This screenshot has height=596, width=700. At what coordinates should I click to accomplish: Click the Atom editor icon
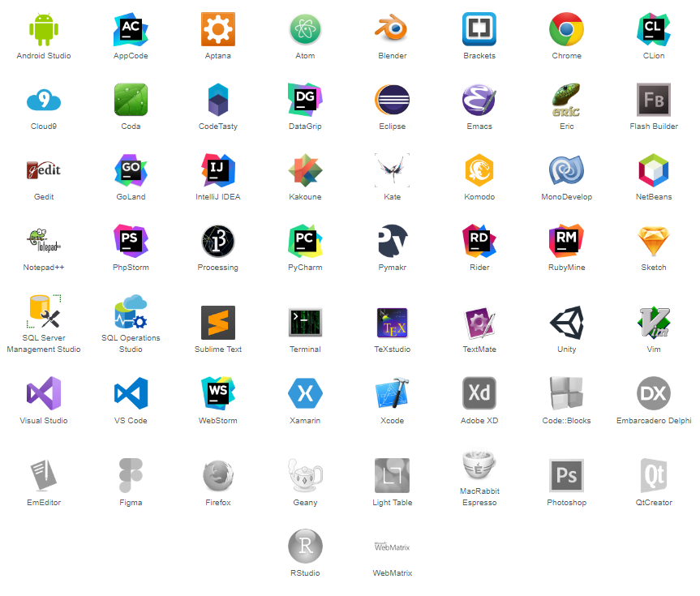point(305,29)
